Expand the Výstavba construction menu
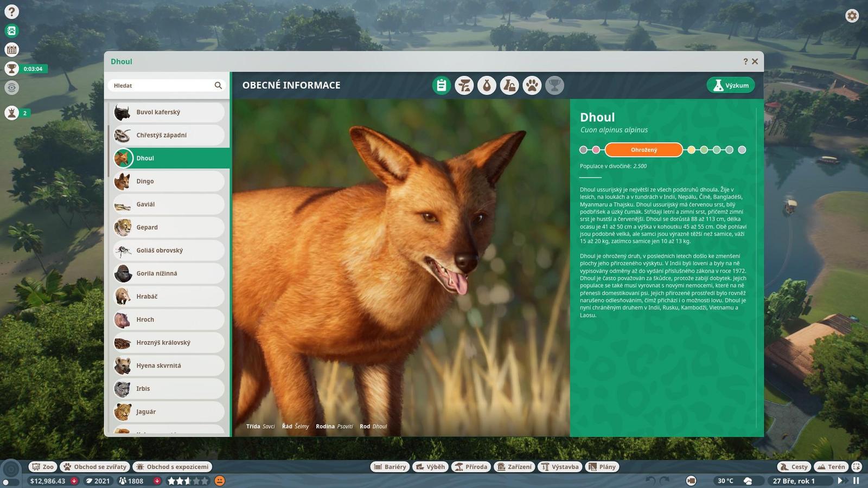The width and height of the screenshot is (868, 488). click(x=560, y=467)
